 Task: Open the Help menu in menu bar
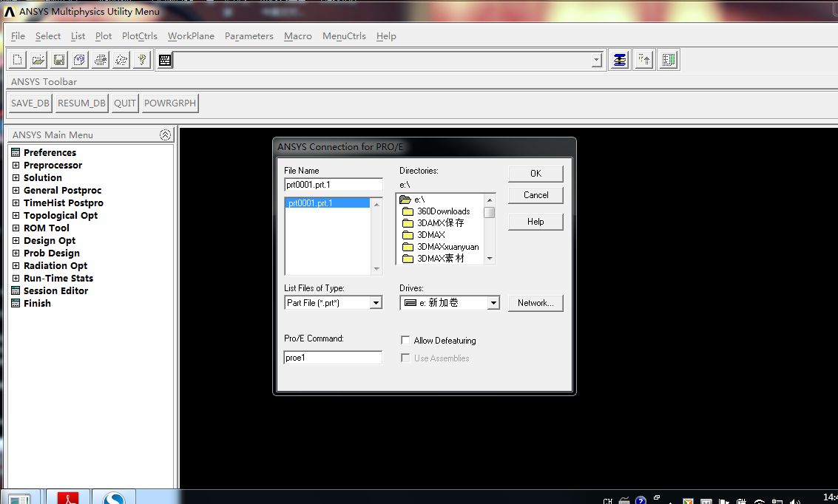click(386, 35)
